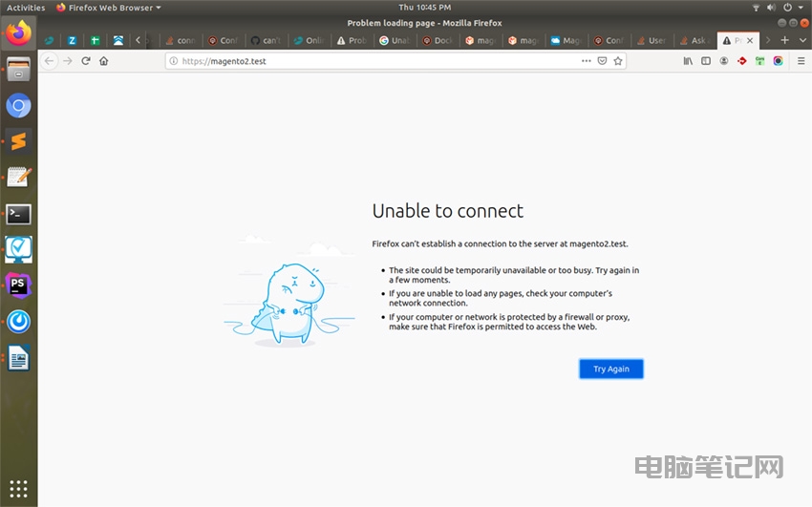
Task: Open Firefox Web Browser app menu
Action: [x=109, y=8]
